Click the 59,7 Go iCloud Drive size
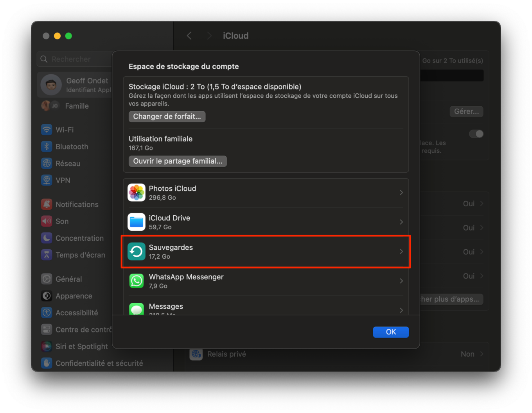Image resolution: width=532 pixels, height=413 pixels. click(x=160, y=227)
